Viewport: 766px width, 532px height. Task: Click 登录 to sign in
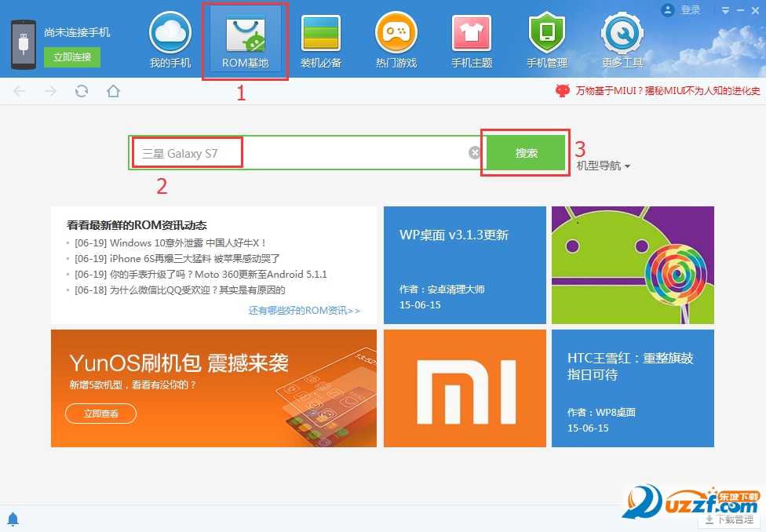[x=689, y=10]
